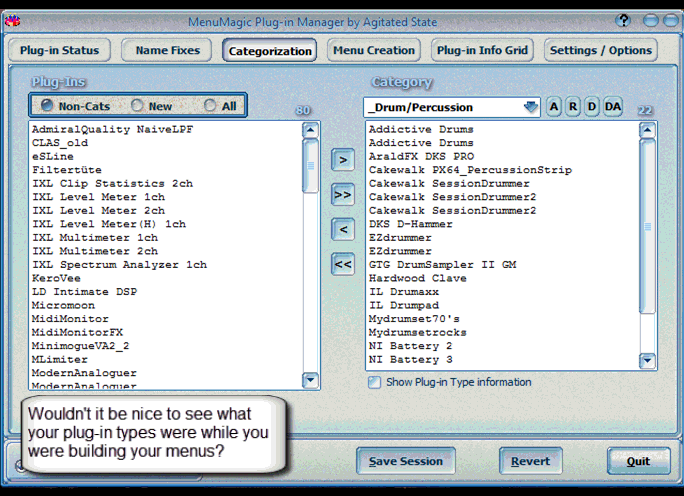Remove all plug-ins with << button
Image resolution: width=684 pixels, height=496 pixels.
tap(343, 264)
